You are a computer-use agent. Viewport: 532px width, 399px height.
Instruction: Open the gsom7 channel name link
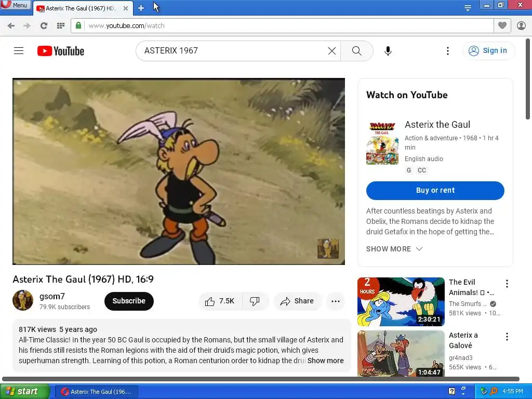pyautogui.click(x=52, y=296)
